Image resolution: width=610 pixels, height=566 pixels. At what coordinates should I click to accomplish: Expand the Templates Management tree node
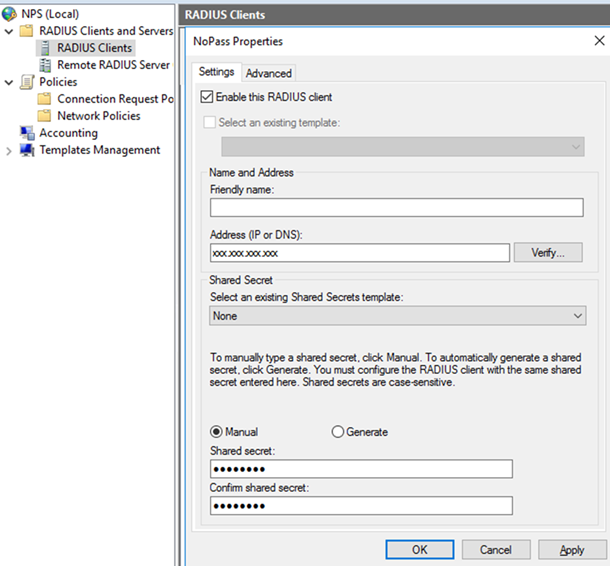[x=9, y=151]
